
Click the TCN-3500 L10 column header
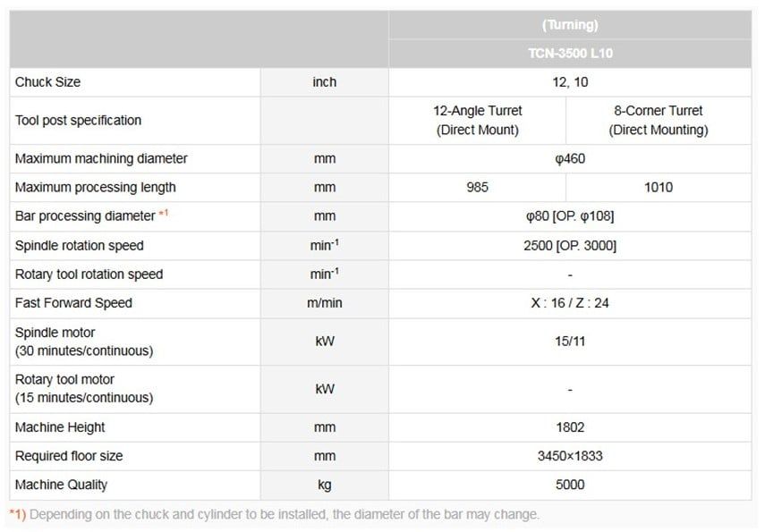coord(570,53)
